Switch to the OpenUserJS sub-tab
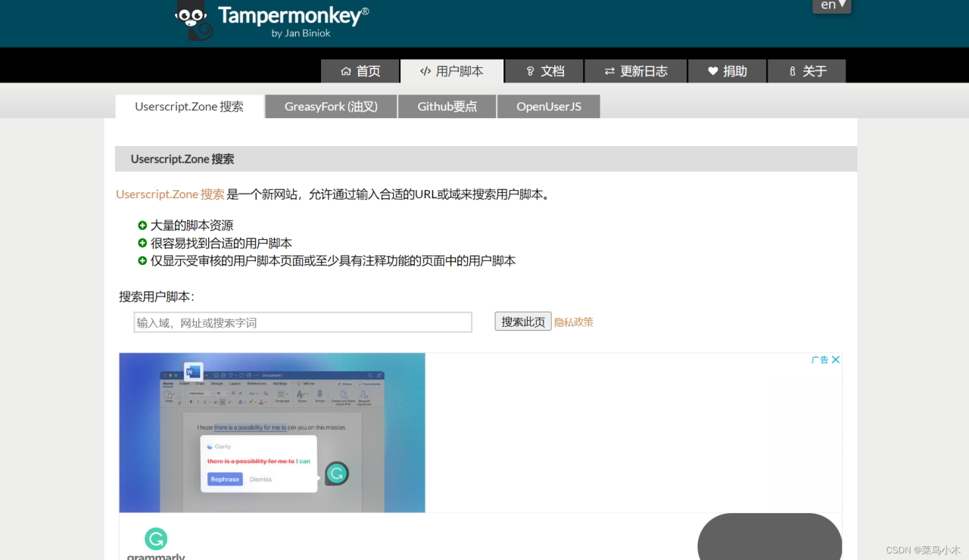The width and height of the screenshot is (969, 560). pyautogui.click(x=549, y=107)
